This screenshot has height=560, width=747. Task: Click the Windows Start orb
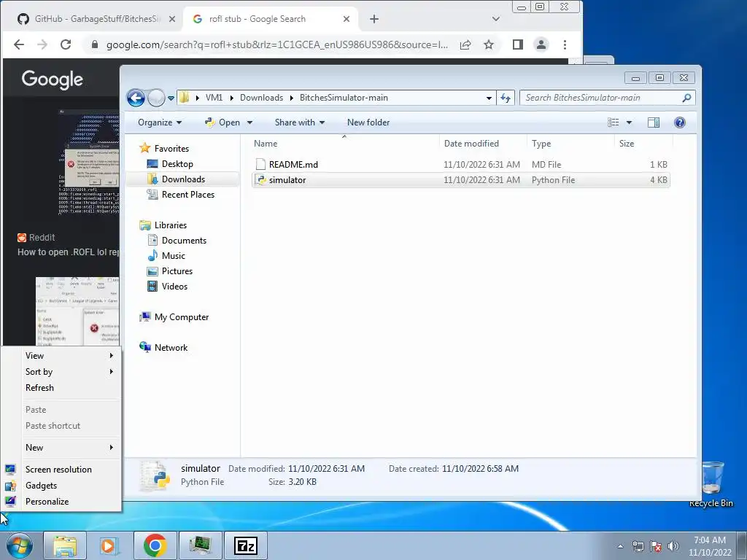point(19,545)
